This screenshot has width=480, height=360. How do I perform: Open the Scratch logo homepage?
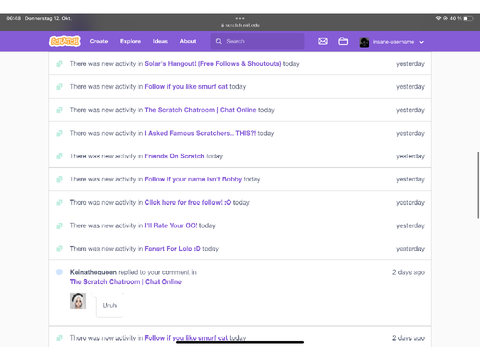pyautogui.click(x=65, y=41)
